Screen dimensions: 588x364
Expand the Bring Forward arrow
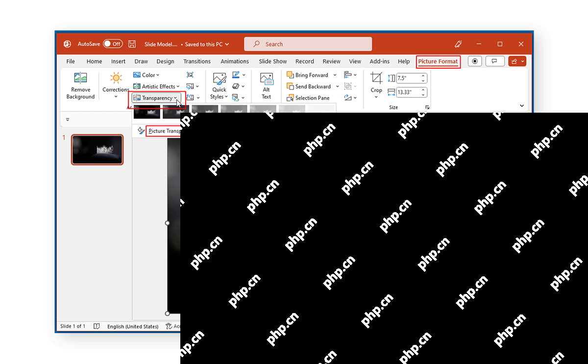point(335,75)
